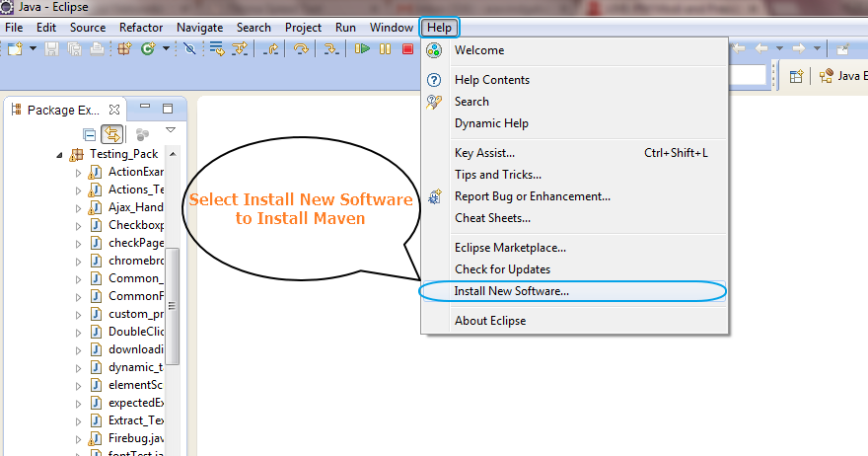Screen dimensions: 868x456
Task: Click the New Java Class icon
Action: (x=148, y=49)
